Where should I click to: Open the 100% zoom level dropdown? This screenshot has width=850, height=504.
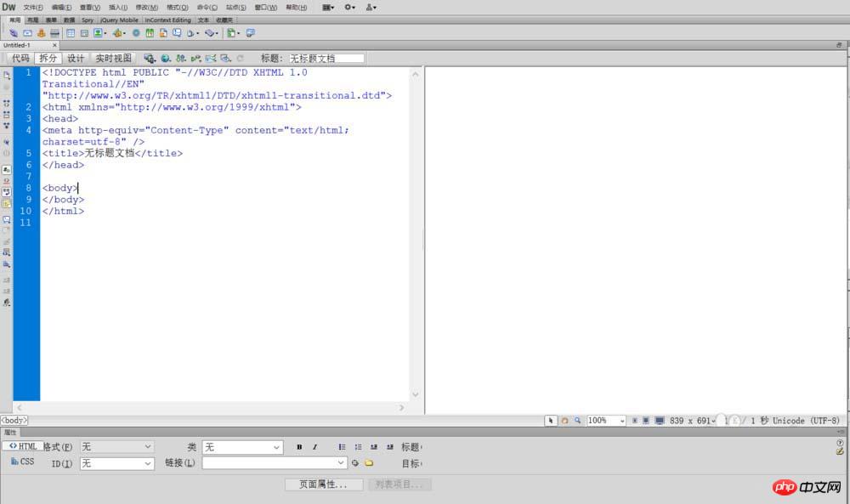[x=607, y=421]
